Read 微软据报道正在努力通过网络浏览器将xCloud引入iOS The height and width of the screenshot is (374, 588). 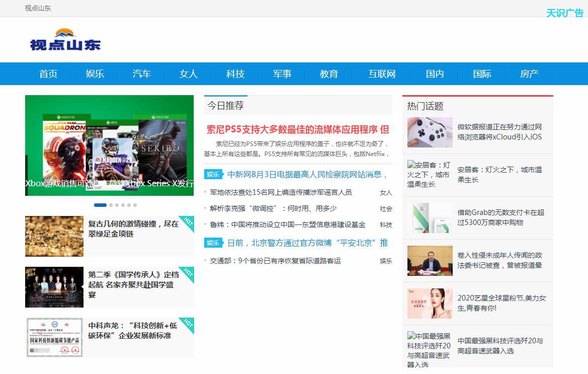[499, 132]
